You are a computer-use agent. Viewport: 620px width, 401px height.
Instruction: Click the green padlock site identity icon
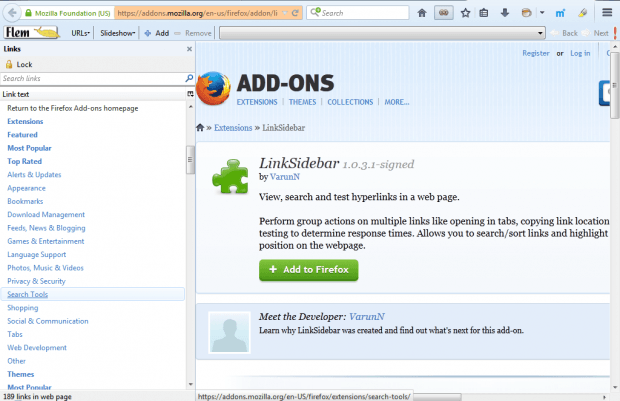pyautogui.click(x=28, y=13)
